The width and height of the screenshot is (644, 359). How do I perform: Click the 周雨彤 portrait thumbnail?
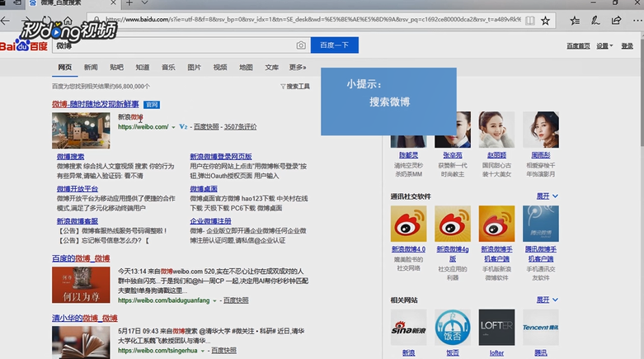[x=540, y=130]
